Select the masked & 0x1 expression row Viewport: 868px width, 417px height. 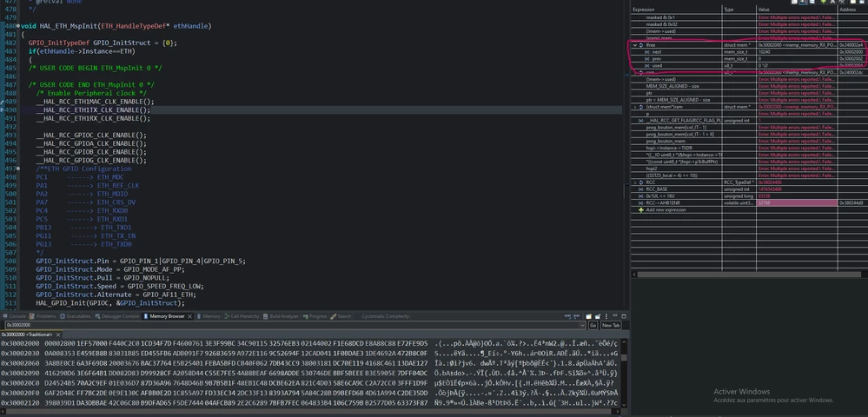point(749,17)
